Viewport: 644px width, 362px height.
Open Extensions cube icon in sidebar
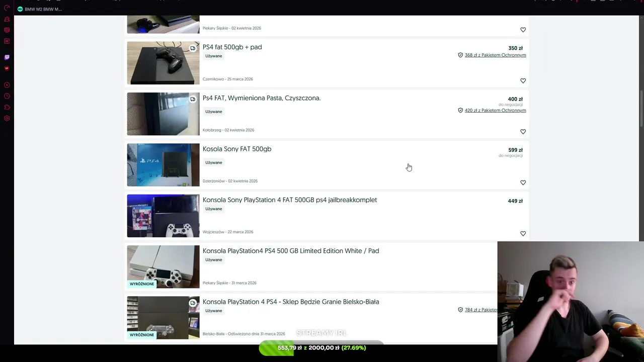(x=7, y=107)
